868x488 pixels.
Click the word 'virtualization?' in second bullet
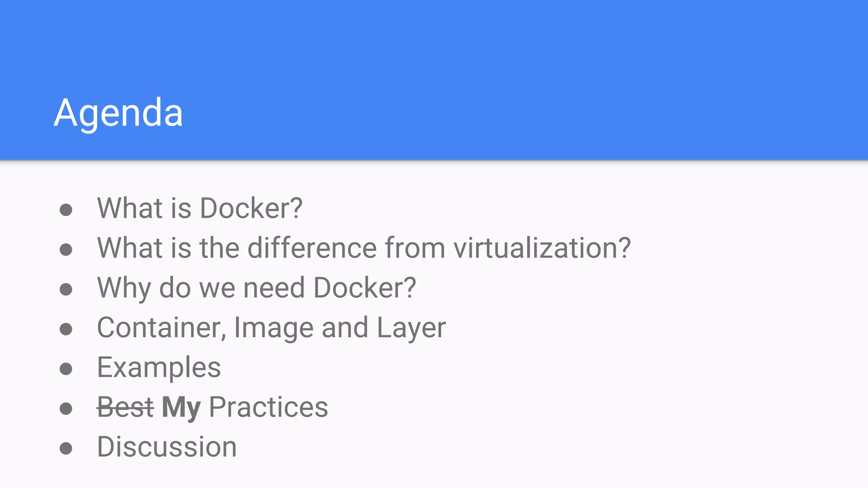click(542, 248)
